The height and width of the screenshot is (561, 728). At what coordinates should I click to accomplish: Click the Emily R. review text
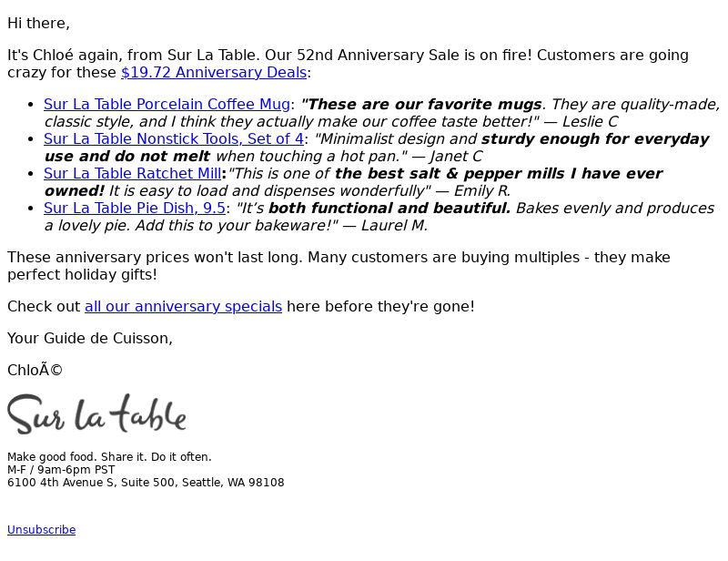[x=353, y=182]
